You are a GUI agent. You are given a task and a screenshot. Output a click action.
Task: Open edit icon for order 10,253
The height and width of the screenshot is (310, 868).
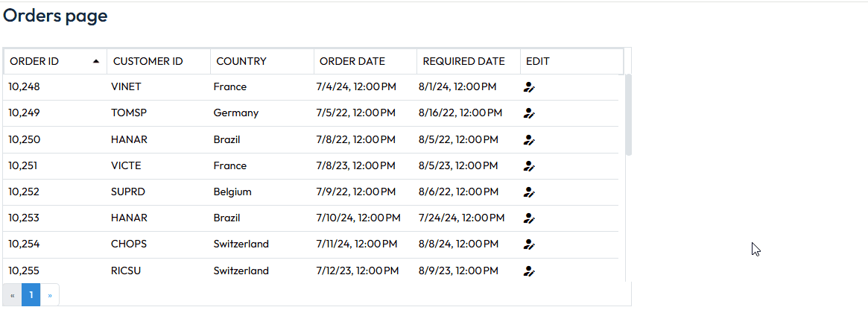click(529, 218)
